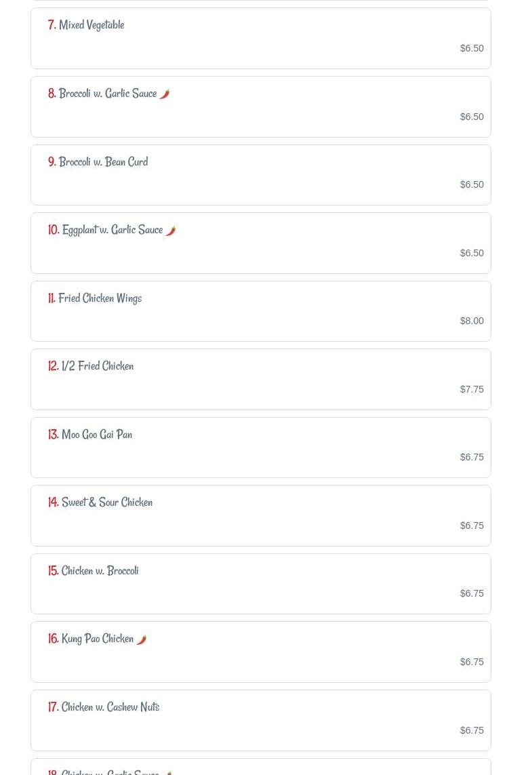Click the $6.75 price for Chicken w. Cashew Nuts
Image resolution: width=532 pixels, height=775 pixels.
pos(472,730)
